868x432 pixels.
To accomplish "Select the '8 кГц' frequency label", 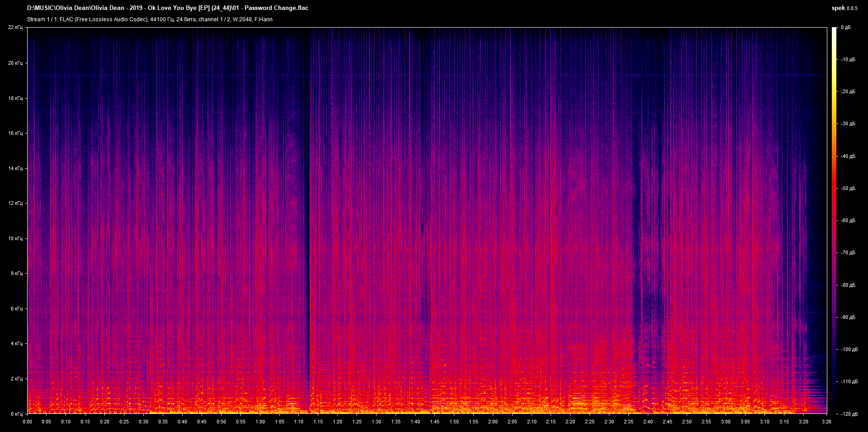I will click(x=17, y=273).
